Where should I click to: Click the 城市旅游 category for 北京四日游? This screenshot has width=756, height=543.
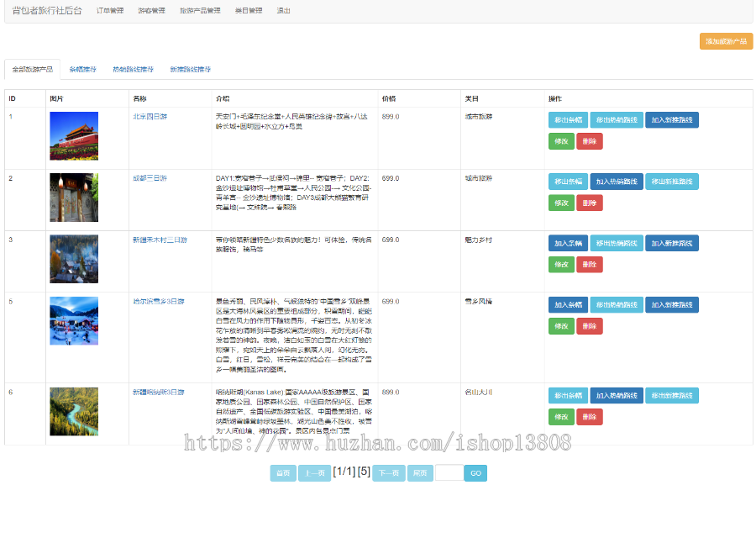pyautogui.click(x=478, y=117)
